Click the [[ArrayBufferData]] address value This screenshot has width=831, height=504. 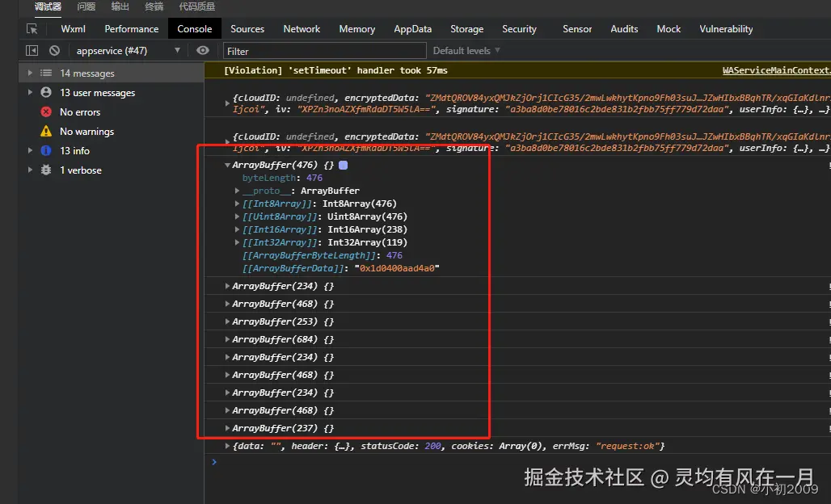pos(397,268)
